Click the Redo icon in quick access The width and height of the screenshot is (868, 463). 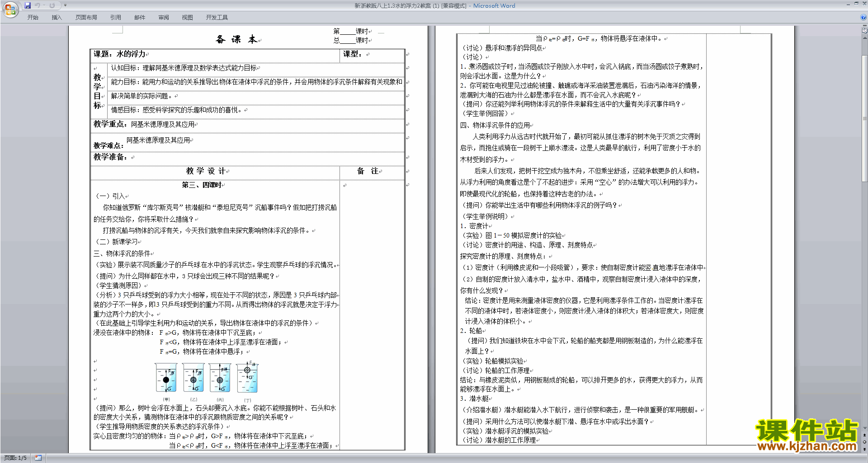[52, 5]
